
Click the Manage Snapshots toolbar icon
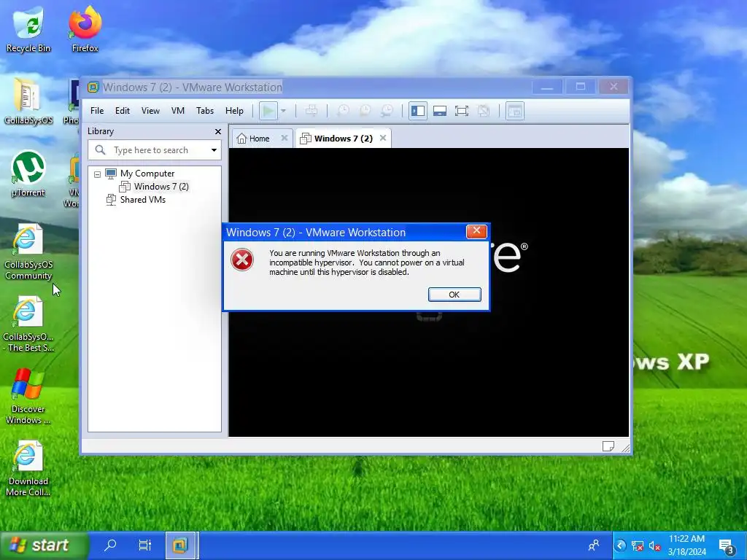pyautogui.click(x=387, y=111)
